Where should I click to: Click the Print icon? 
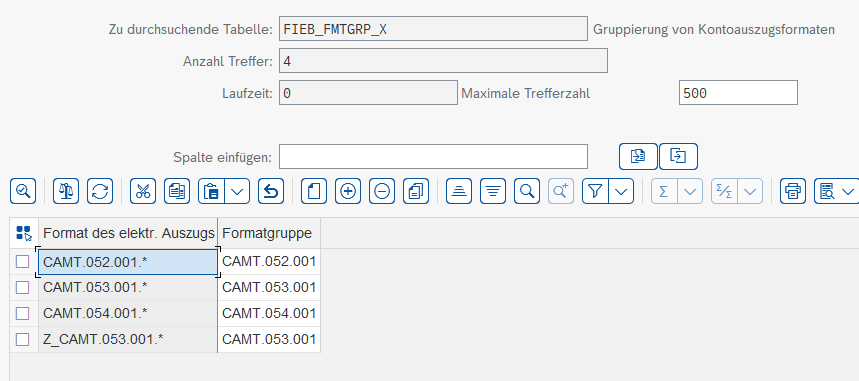[793, 191]
